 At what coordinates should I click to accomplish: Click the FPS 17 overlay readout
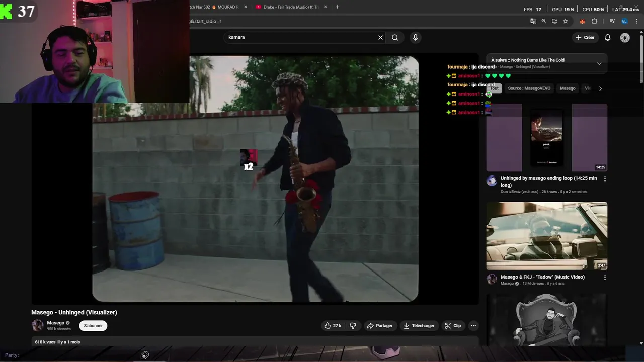(533, 9)
